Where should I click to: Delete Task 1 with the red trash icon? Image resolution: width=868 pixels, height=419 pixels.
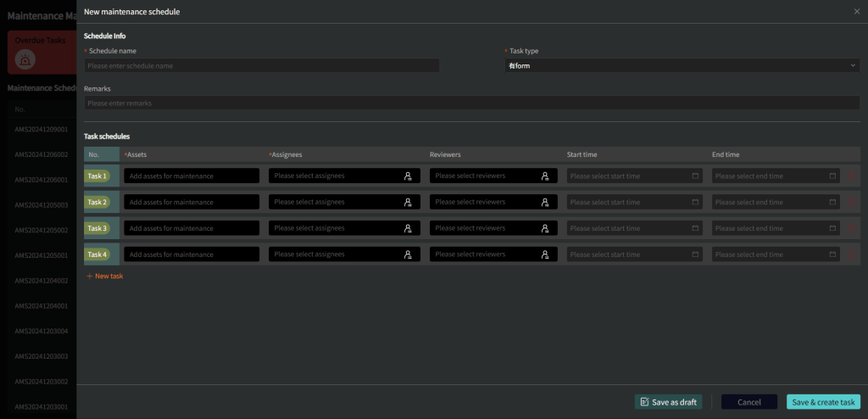pyautogui.click(x=853, y=176)
